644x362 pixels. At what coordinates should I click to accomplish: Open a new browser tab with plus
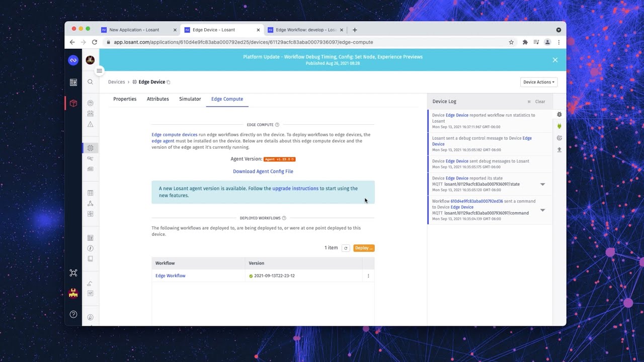[x=355, y=30]
